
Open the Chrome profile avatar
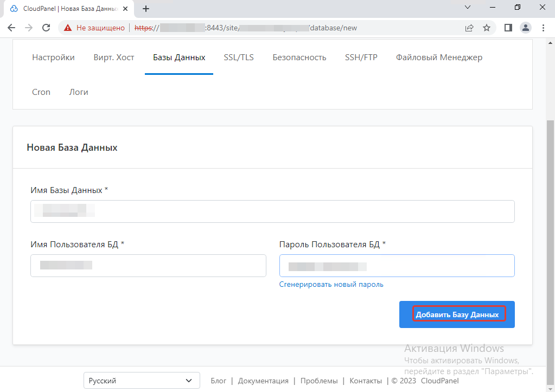coord(525,28)
